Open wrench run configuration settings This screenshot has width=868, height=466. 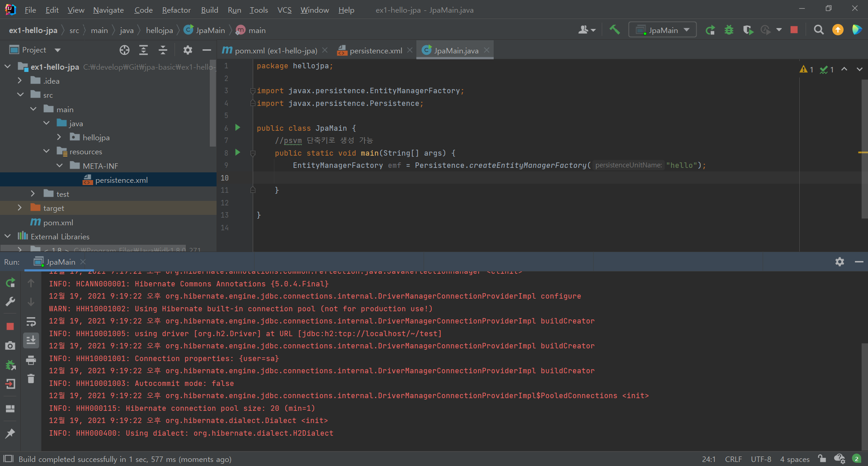click(x=10, y=302)
